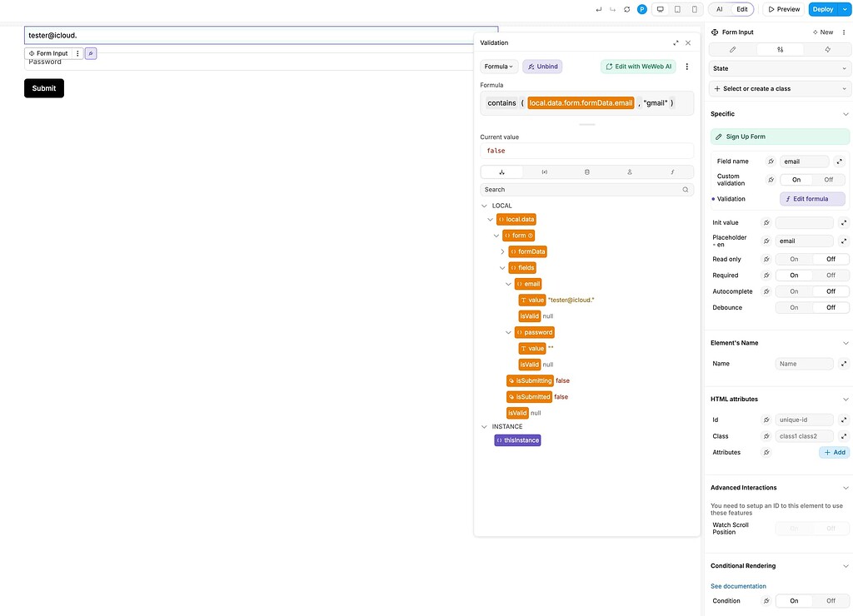Click the Edit with WeWeb AI link

click(638, 66)
